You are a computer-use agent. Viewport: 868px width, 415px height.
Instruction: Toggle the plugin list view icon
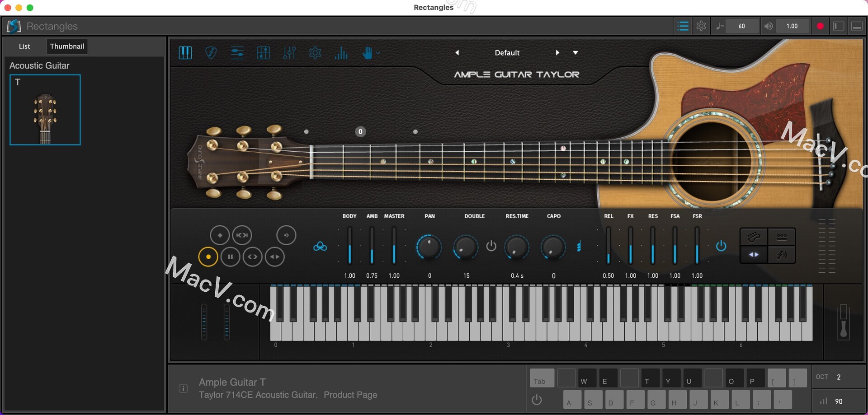pos(683,26)
